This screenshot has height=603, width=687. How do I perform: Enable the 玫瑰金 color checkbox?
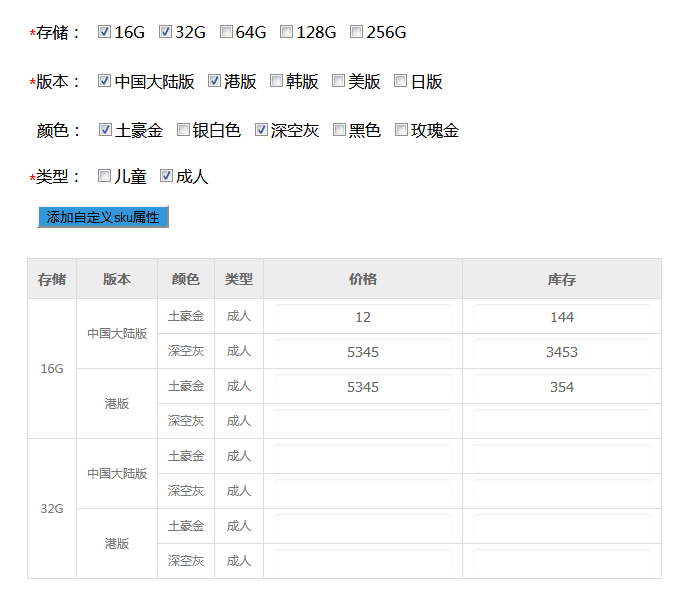(402, 130)
